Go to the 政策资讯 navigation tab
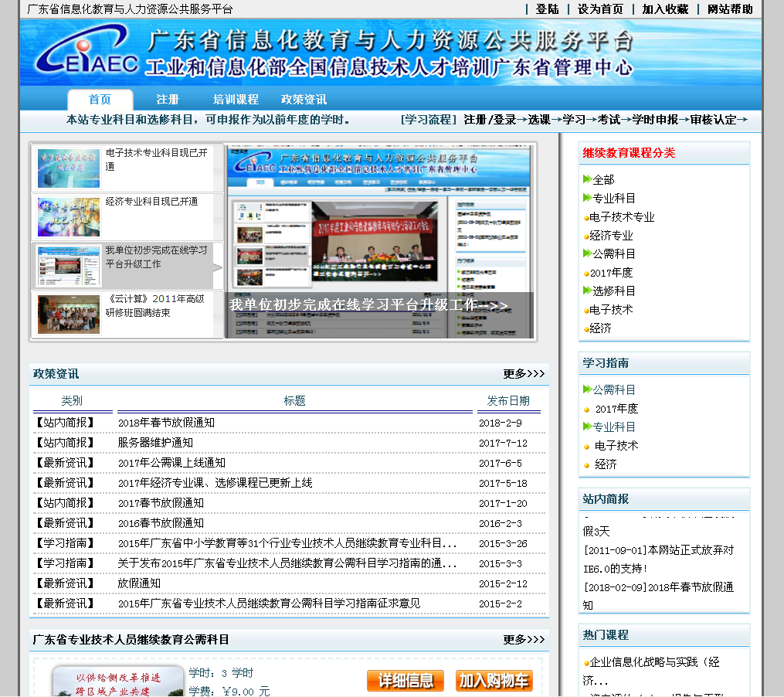784x697 pixels. point(304,99)
